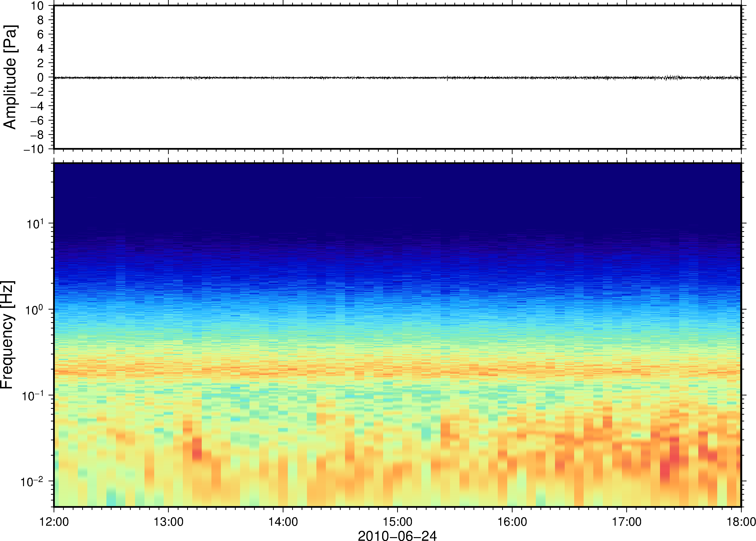Click amplitude tick label '10'

37,6
